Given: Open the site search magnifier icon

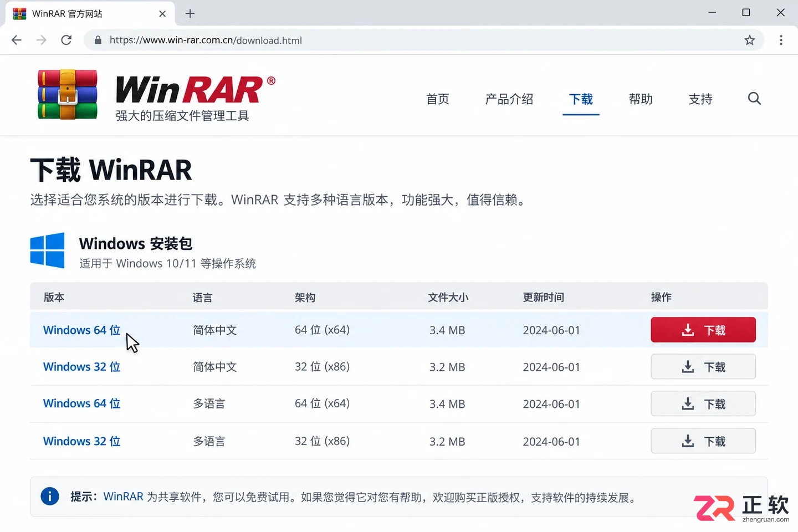Looking at the screenshot, I should 754,99.
